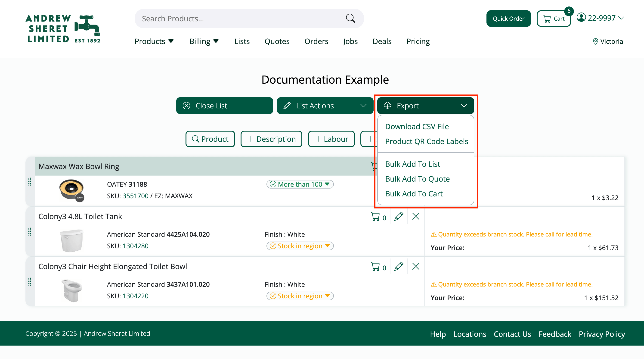Screen dimensions: 644x359
Task: Expand Stock in region for Toilet Tank
Action: [x=300, y=246]
